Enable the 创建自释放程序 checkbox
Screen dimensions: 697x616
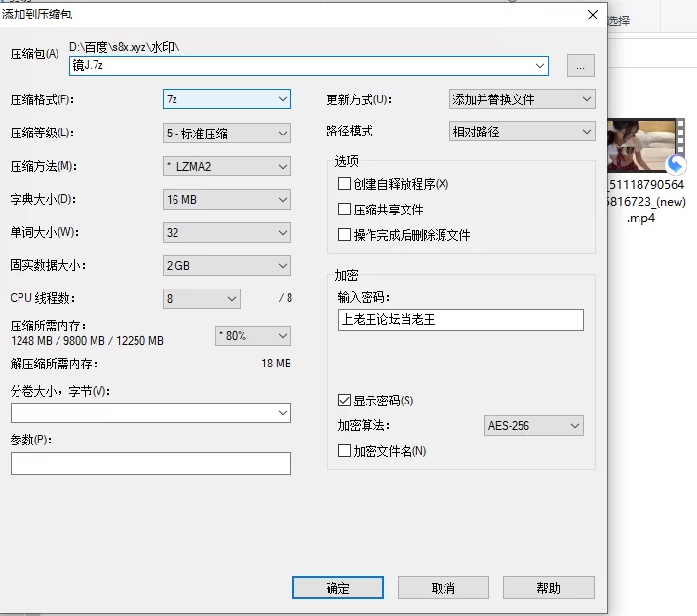pyautogui.click(x=344, y=183)
